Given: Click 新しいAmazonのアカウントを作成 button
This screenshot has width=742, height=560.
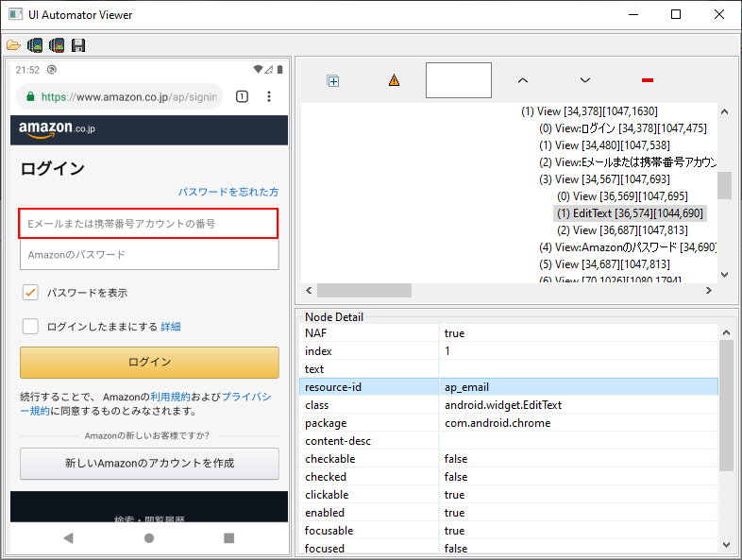Looking at the screenshot, I should click(149, 464).
